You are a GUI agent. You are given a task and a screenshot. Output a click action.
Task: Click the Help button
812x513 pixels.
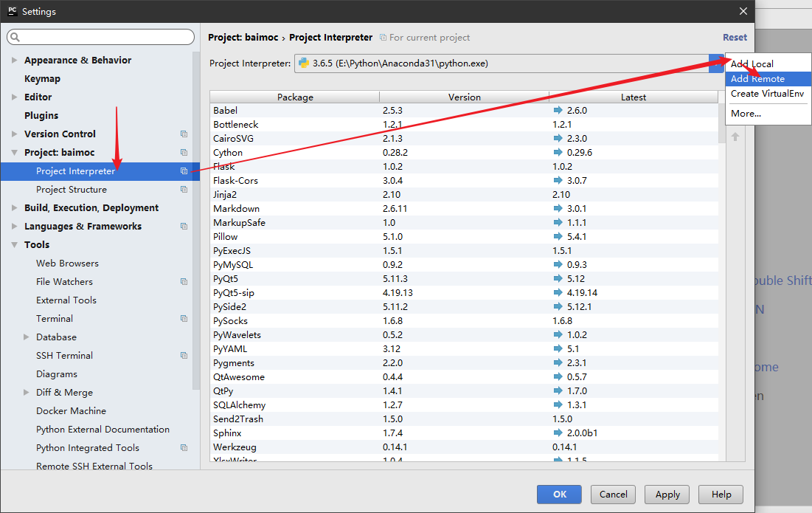[721, 495]
